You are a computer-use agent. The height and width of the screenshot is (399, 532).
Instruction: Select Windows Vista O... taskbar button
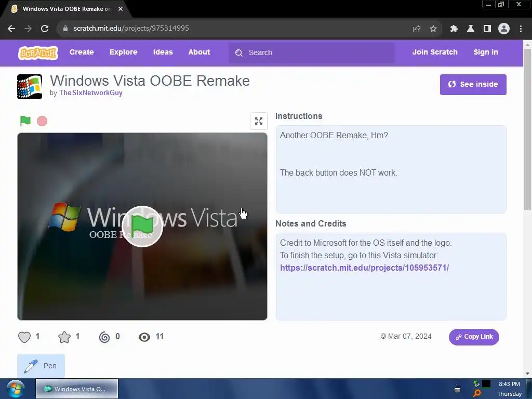(77, 389)
